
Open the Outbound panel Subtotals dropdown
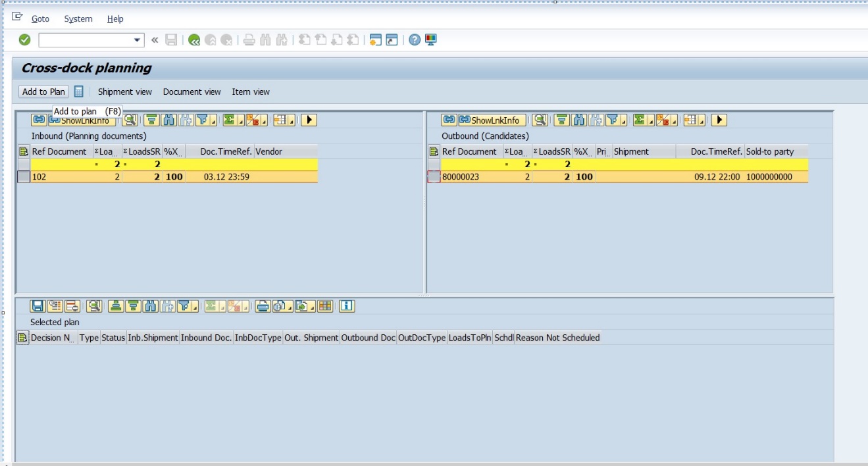667,120
